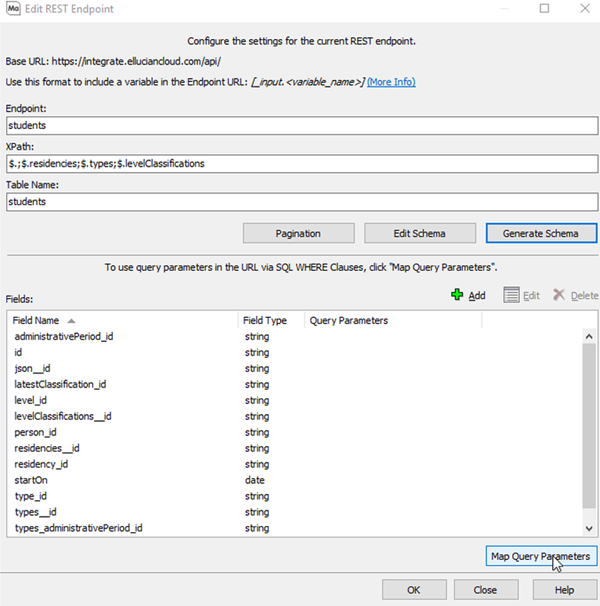Click into the XPath input field

pos(300,163)
